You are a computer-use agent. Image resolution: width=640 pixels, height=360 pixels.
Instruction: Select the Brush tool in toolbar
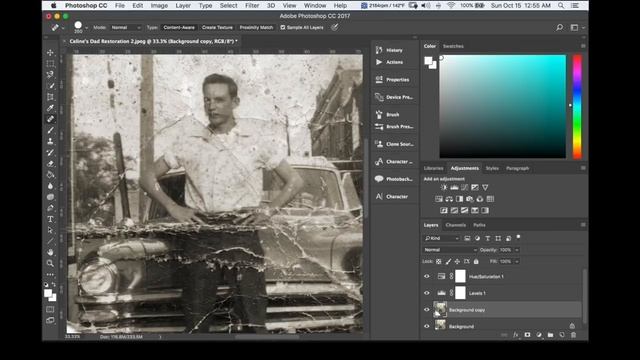click(x=50, y=130)
